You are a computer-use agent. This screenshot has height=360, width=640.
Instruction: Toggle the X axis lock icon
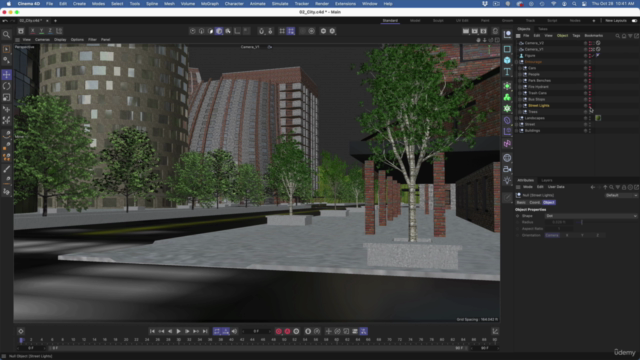point(33,31)
